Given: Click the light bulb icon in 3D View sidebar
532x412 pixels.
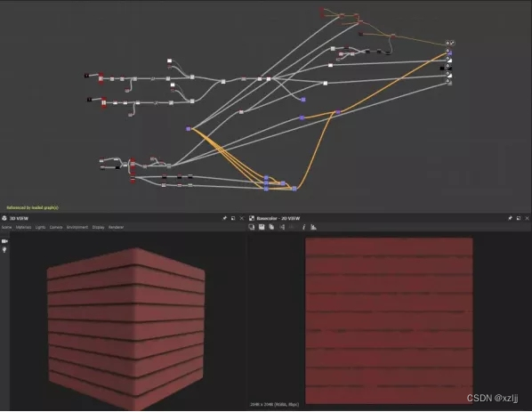Looking at the screenshot, I should [x=4, y=250].
